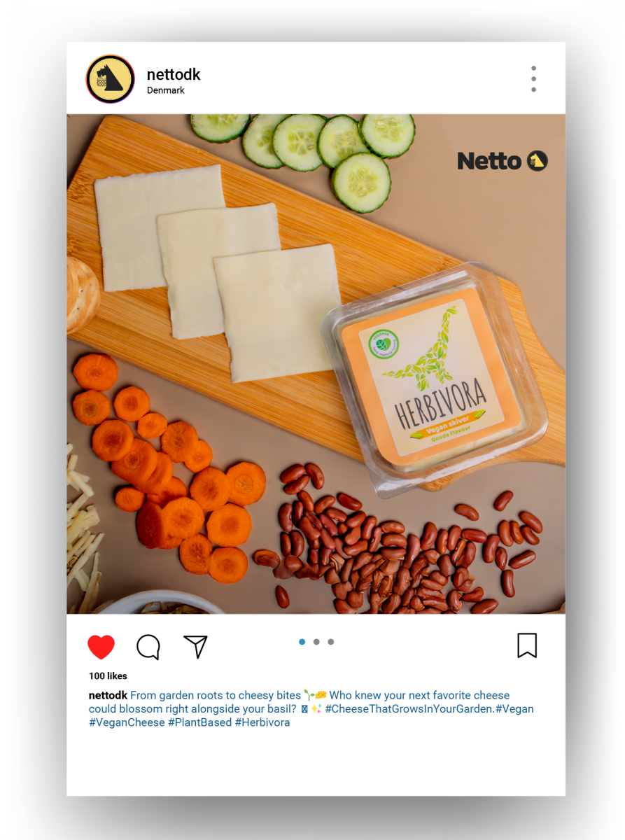Click the Denmark location label

(166, 90)
